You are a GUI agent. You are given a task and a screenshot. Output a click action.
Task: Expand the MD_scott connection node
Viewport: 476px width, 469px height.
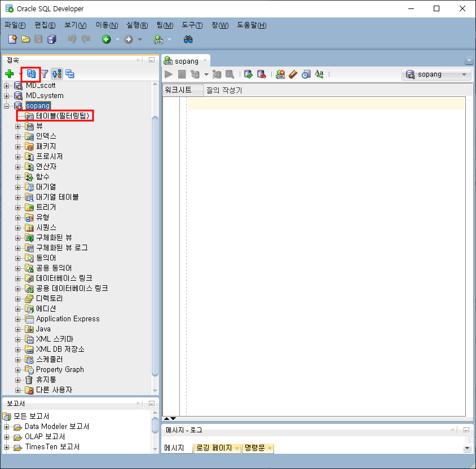point(6,86)
